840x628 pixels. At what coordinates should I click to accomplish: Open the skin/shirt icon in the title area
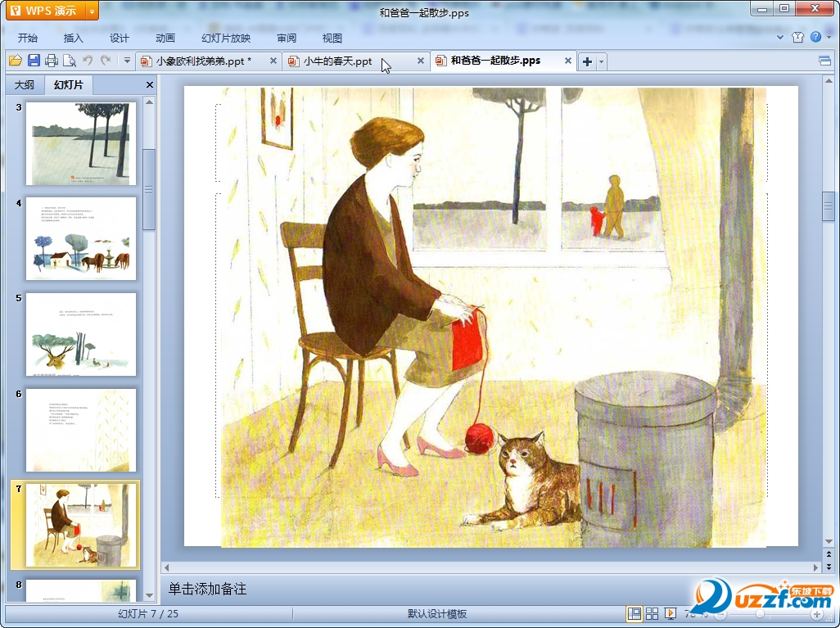pos(797,37)
